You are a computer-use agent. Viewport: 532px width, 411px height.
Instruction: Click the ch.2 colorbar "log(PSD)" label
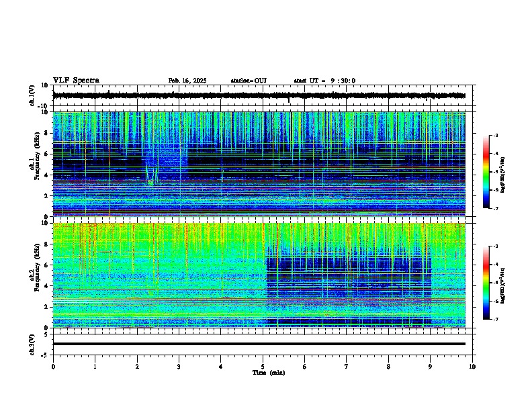(x=502, y=285)
